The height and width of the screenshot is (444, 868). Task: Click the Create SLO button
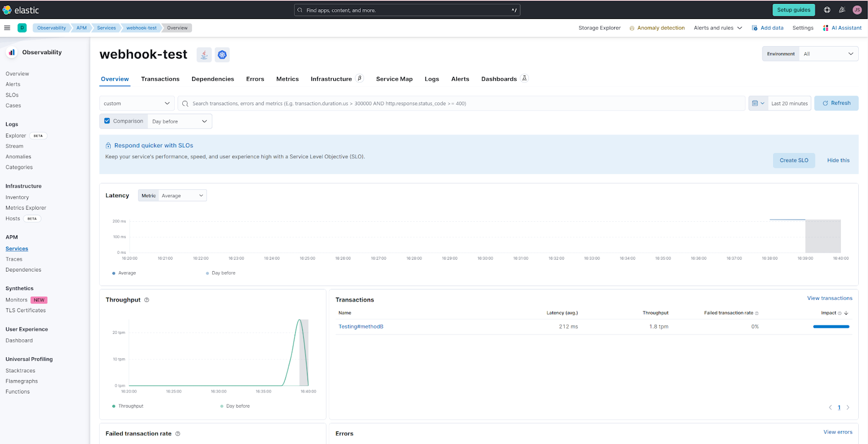pos(794,160)
